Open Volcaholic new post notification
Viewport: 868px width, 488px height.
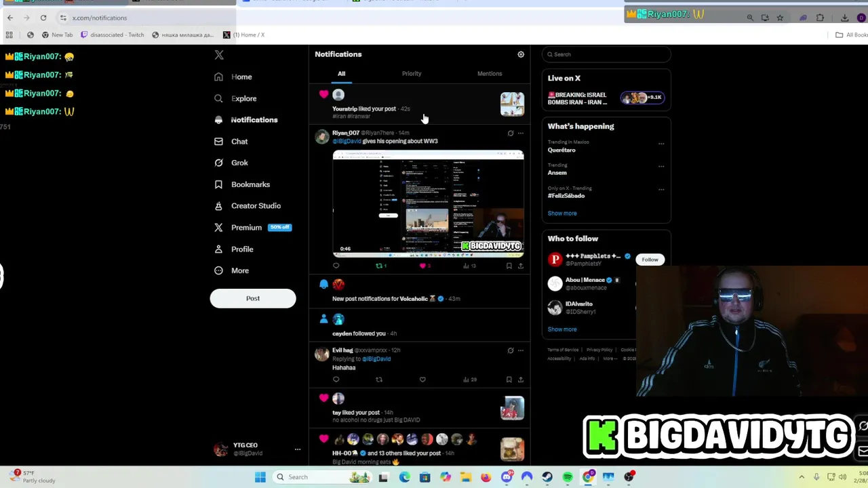point(420,292)
